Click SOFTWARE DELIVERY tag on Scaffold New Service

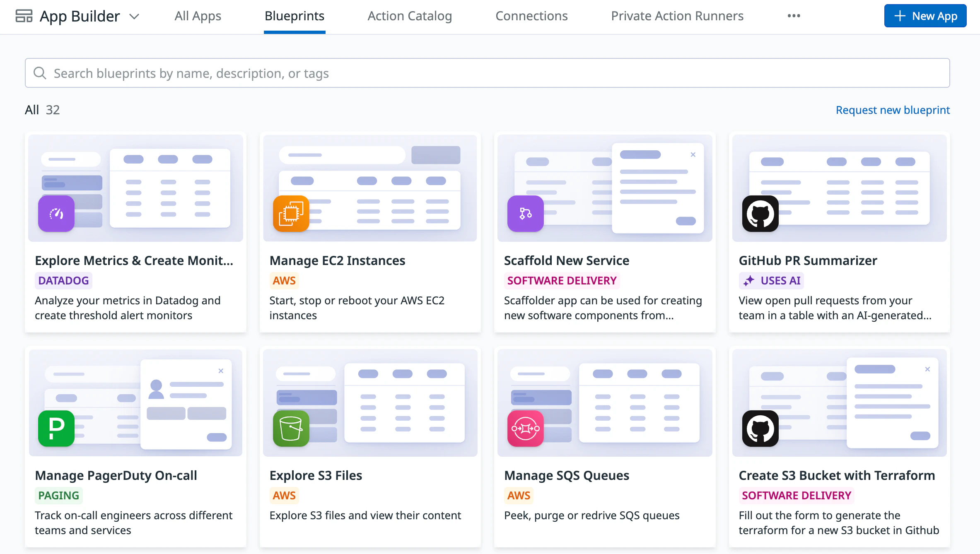tap(562, 281)
